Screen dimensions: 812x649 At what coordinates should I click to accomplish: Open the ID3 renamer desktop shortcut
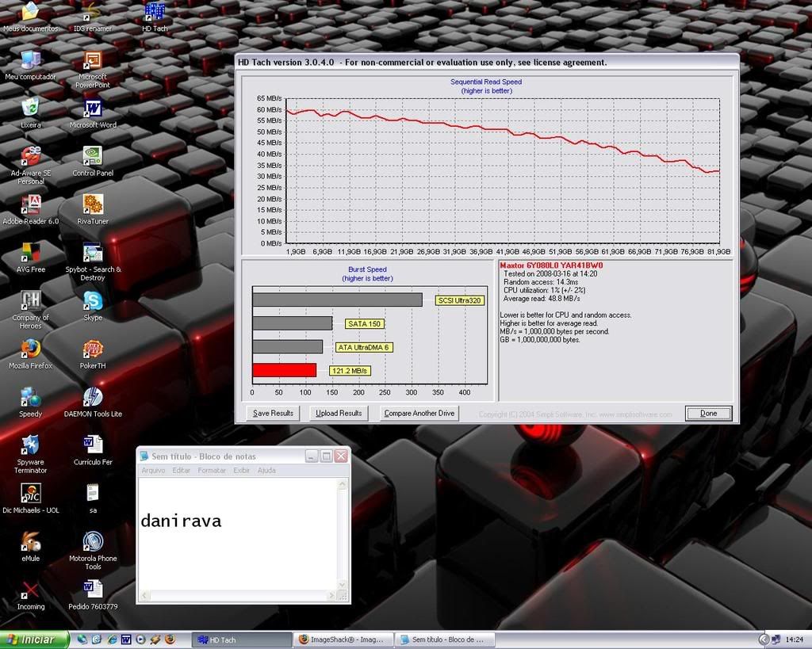point(93,13)
